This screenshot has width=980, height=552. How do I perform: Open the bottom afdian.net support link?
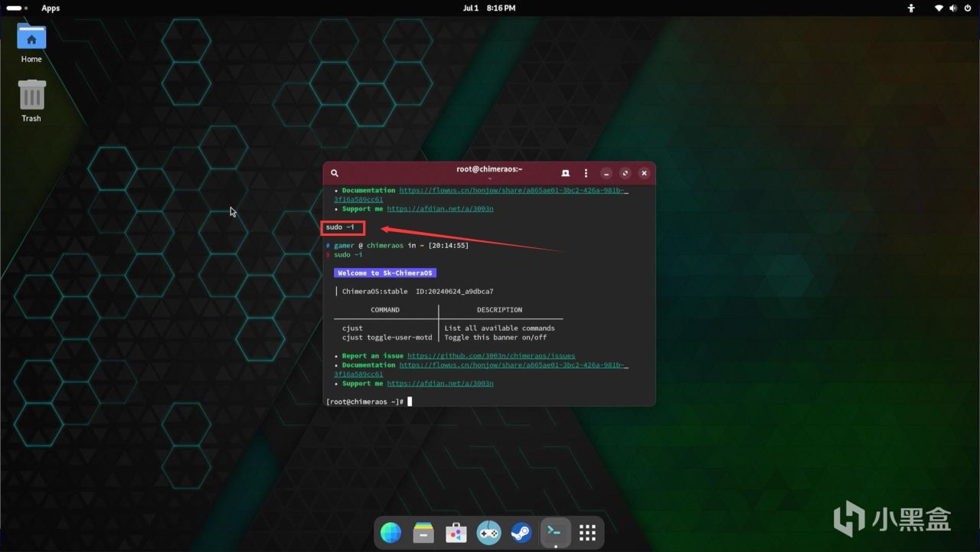point(439,384)
